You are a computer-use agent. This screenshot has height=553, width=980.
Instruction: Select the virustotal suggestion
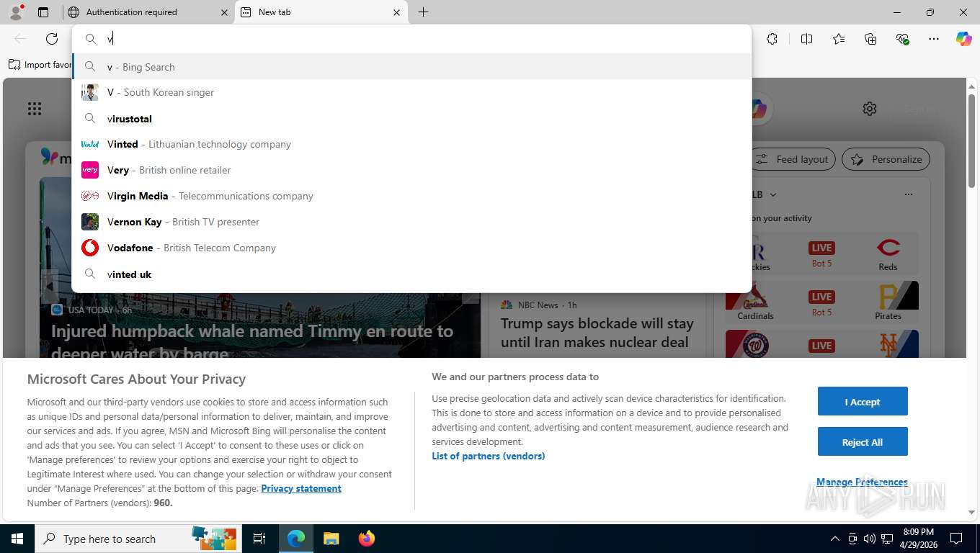411,118
